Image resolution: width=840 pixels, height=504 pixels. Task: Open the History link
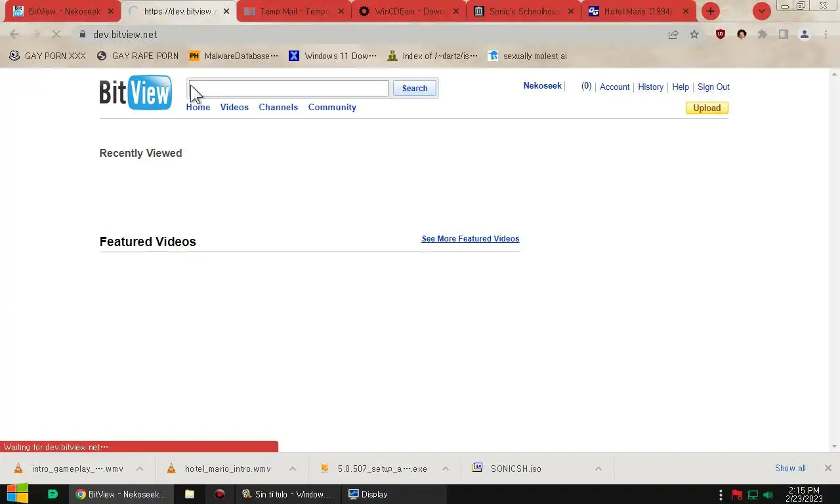click(x=650, y=87)
